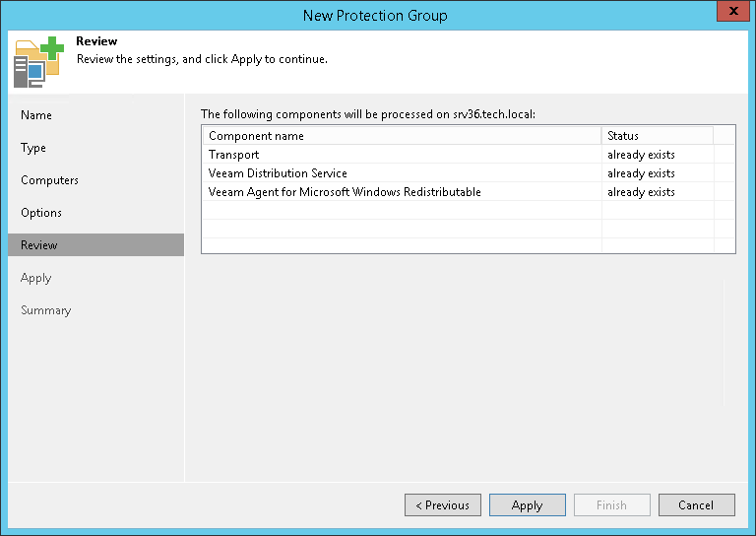Select the Transport component row
This screenshot has height=536, width=756.
coord(234,155)
